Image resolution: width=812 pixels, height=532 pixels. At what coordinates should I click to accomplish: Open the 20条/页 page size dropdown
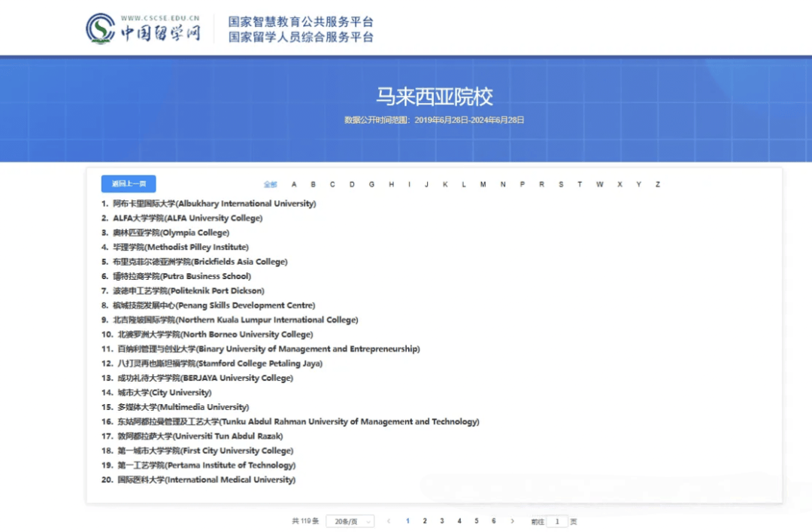tap(350, 521)
